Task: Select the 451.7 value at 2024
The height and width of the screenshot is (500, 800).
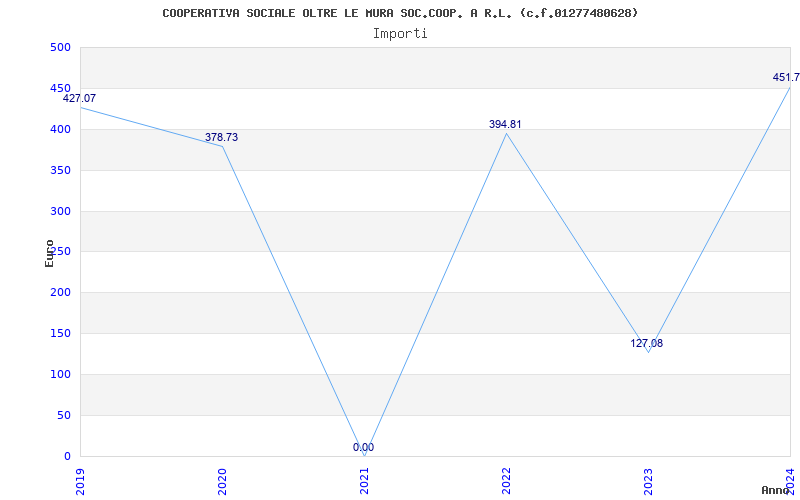Action: pyautogui.click(x=786, y=78)
